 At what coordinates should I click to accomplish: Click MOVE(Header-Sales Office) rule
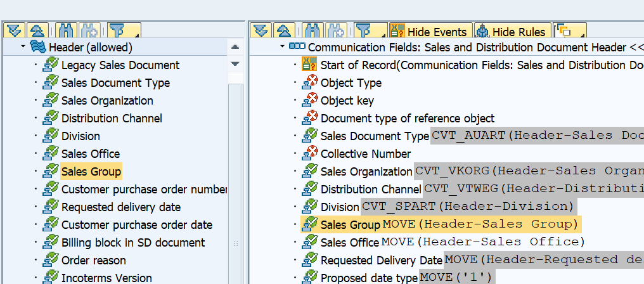click(x=484, y=242)
